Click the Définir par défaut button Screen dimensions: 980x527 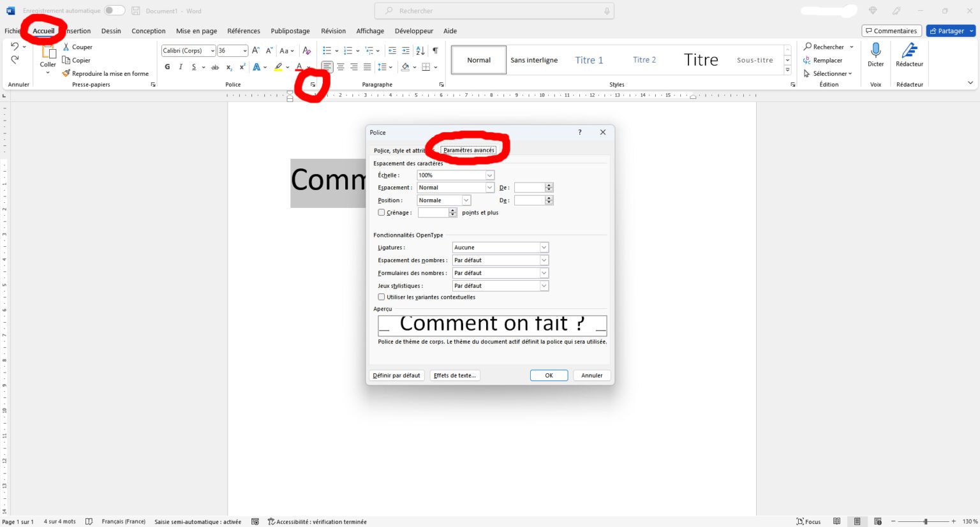tap(396, 375)
